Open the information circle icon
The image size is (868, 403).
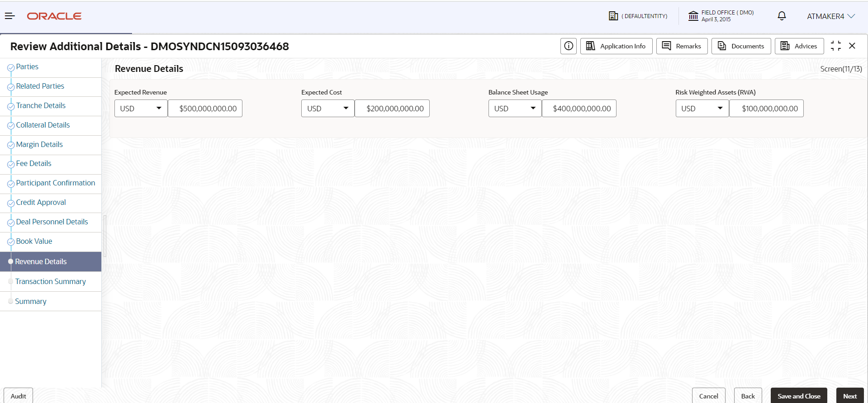[x=569, y=46]
